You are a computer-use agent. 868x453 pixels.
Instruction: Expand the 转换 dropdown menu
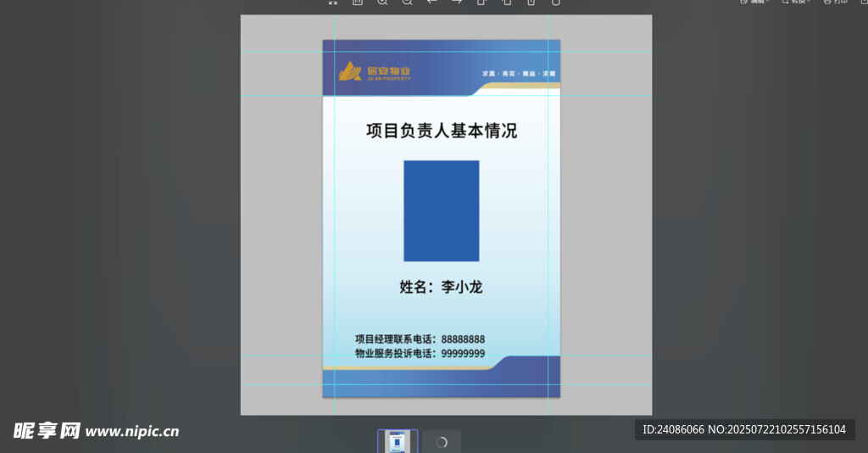(795, 2)
